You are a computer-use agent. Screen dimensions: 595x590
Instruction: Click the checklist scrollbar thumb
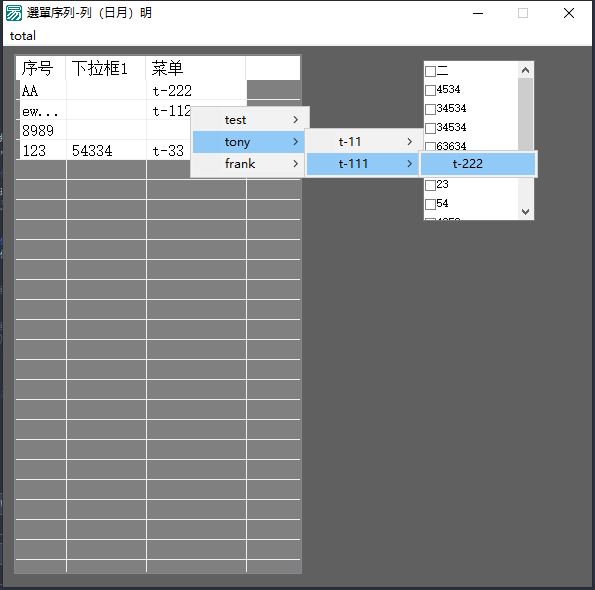coord(526,115)
